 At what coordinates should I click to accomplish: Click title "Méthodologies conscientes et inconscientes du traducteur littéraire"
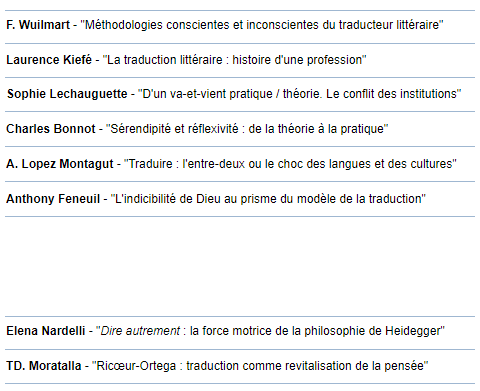coord(262,25)
